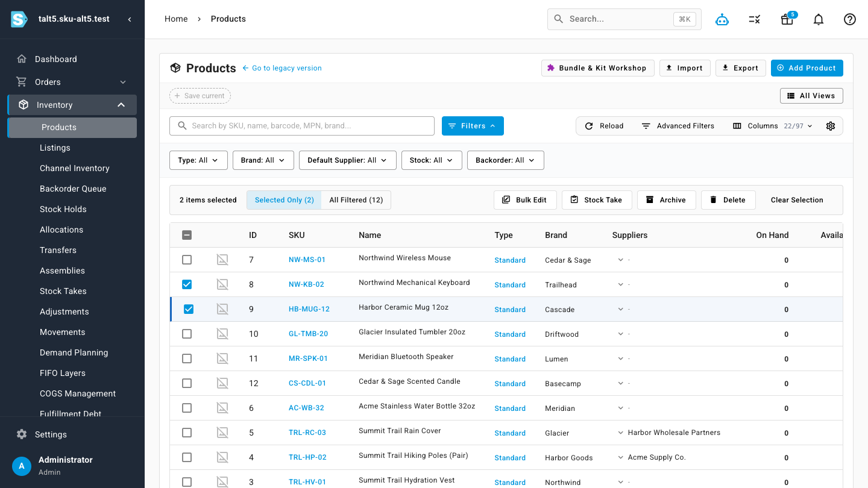Open the Backorder: All filter dropdown
The height and width of the screenshot is (488, 868).
pos(506,160)
